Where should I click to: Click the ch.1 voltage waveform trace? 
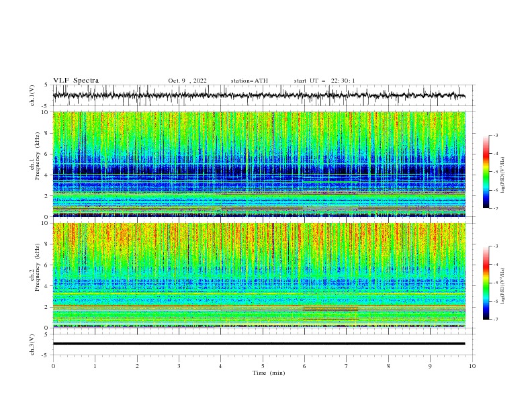coord(259,95)
